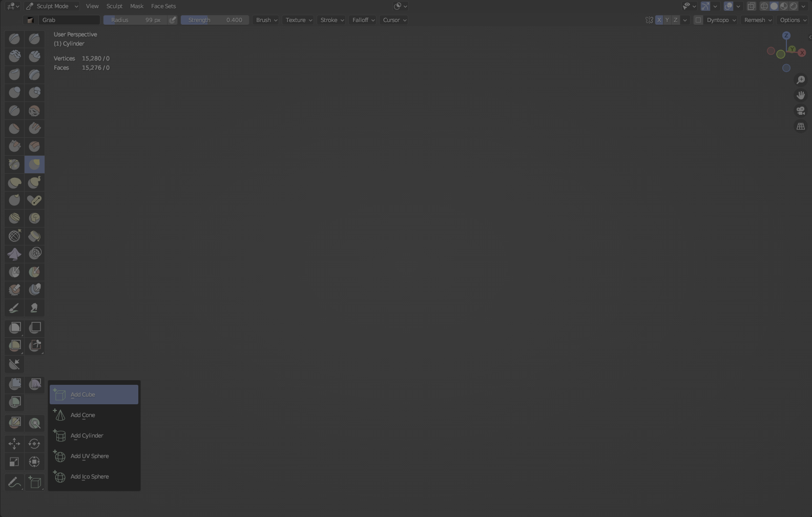Enable the Dyntopo checkbox
This screenshot has height=517, width=812.
tap(698, 20)
